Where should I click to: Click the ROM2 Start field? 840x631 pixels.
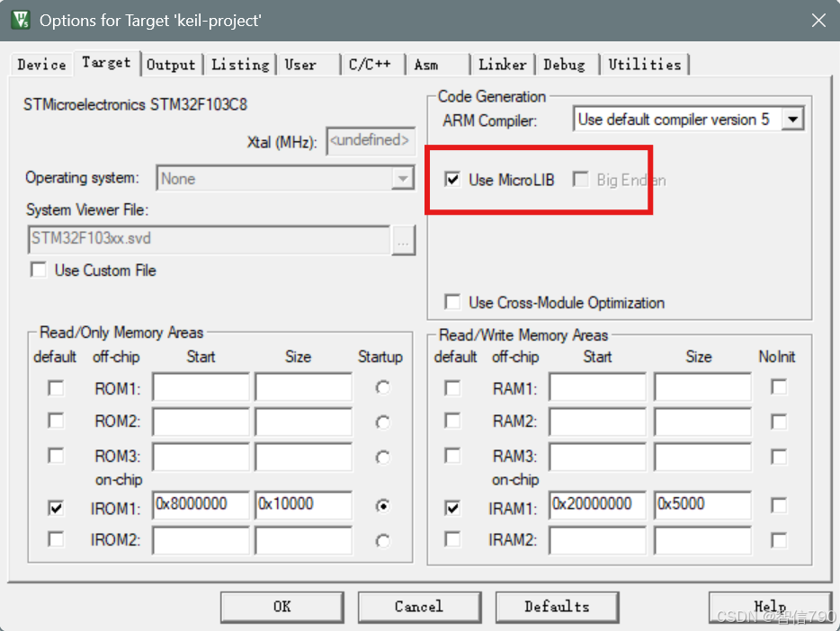[201, 422]
